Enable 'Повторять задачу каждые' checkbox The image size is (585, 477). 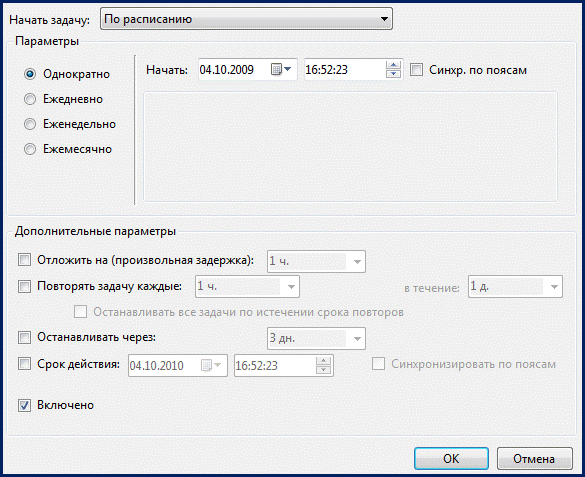coord(25,286)
